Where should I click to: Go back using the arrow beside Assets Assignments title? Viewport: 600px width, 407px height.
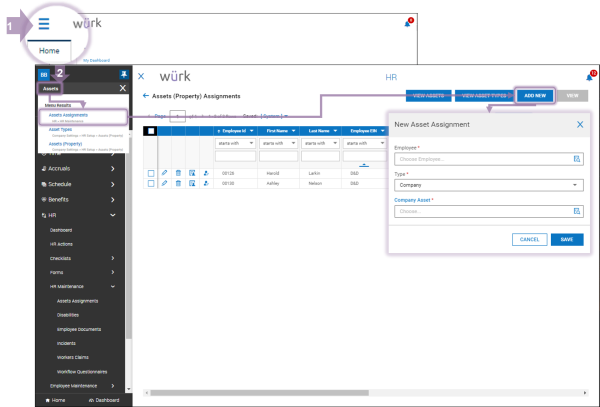(x=146, y=96)
